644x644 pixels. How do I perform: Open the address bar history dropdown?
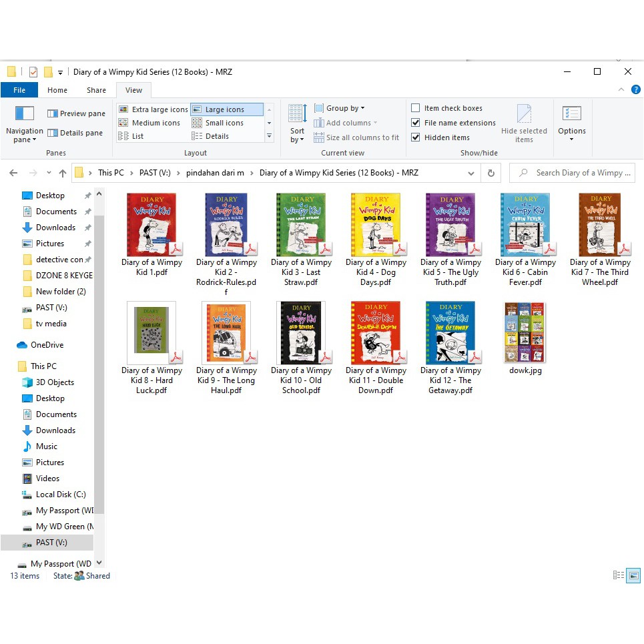[x=471, y=173]
